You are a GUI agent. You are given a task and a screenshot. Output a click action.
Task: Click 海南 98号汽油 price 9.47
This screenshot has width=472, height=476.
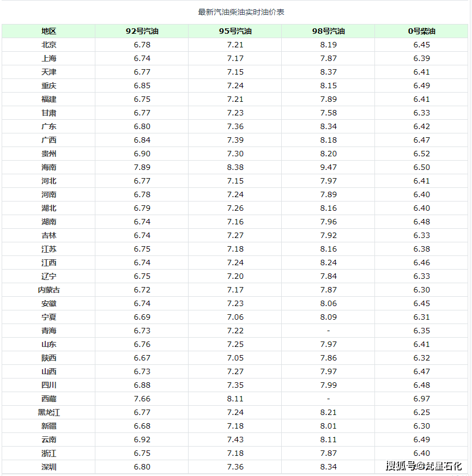tap(328, 167)
